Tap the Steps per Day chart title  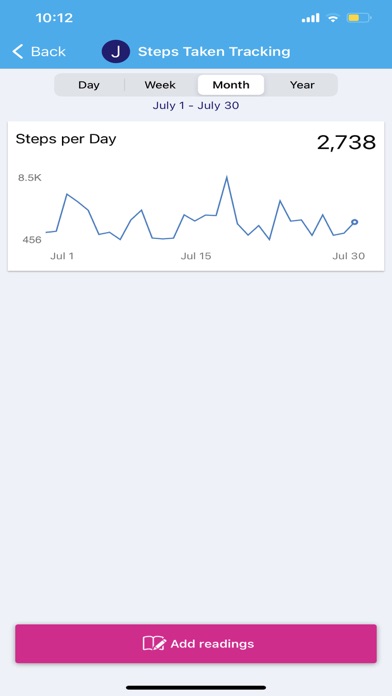[66, 139]
